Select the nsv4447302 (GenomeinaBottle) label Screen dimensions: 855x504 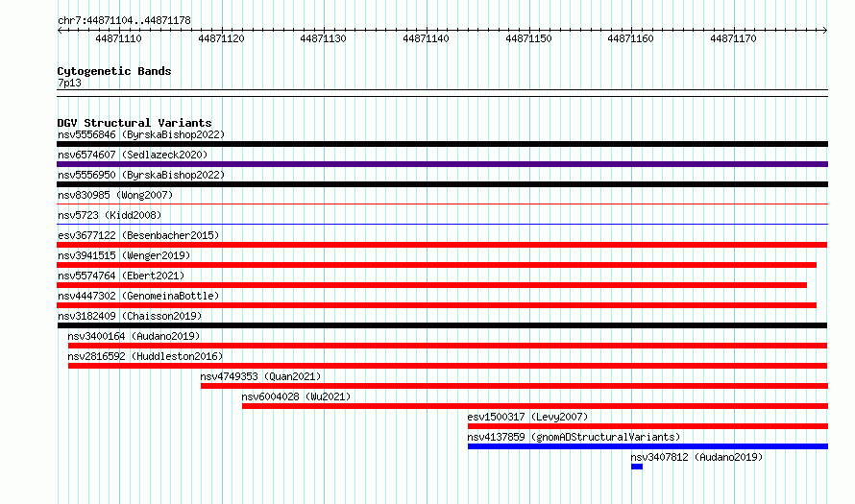pos(138,296)
